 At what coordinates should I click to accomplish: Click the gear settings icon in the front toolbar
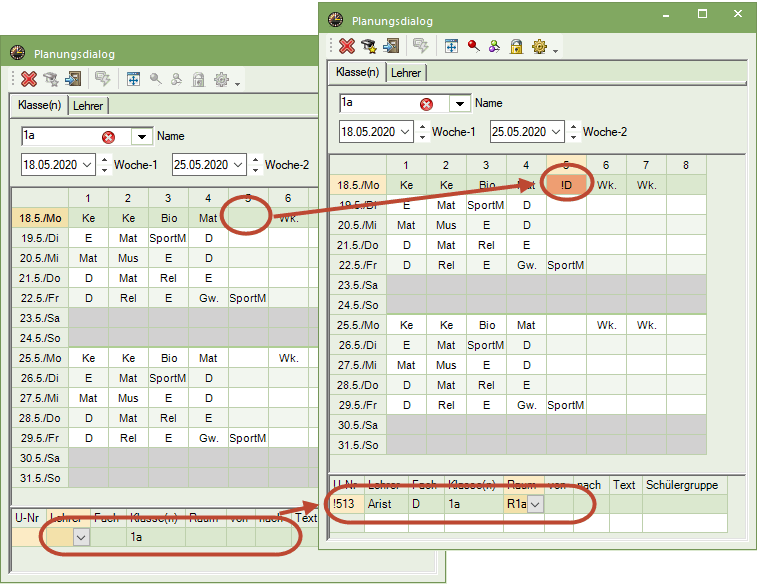click(x=539, y=46)
